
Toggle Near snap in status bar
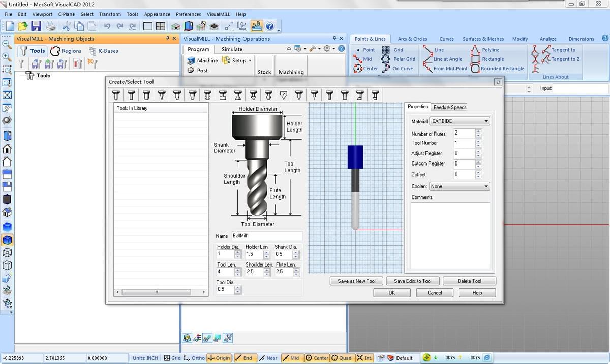(268, 358)
